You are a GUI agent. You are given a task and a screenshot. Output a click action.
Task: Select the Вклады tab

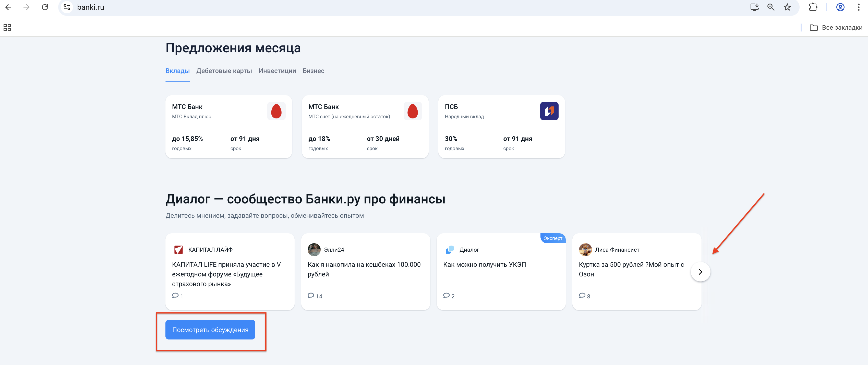tap(178, 71)
